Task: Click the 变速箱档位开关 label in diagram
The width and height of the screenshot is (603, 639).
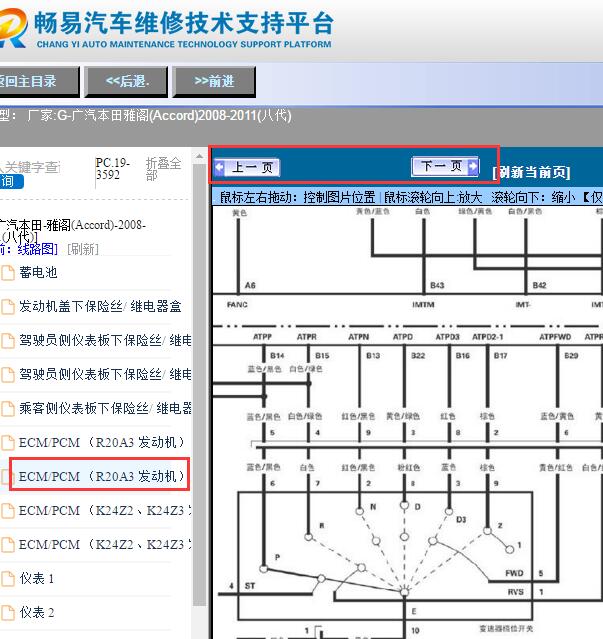Action: pyautogui.click(x=506, y=629)
